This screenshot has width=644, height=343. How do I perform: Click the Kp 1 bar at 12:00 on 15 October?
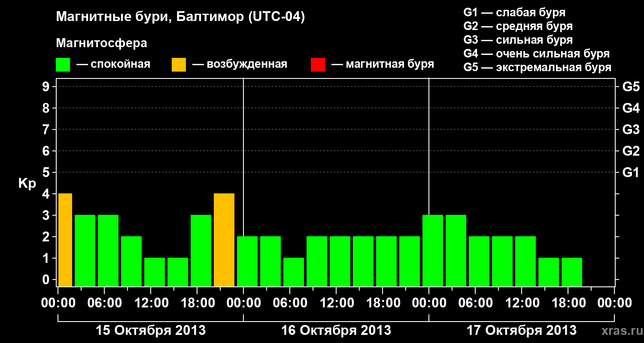(x=155, y=272)
